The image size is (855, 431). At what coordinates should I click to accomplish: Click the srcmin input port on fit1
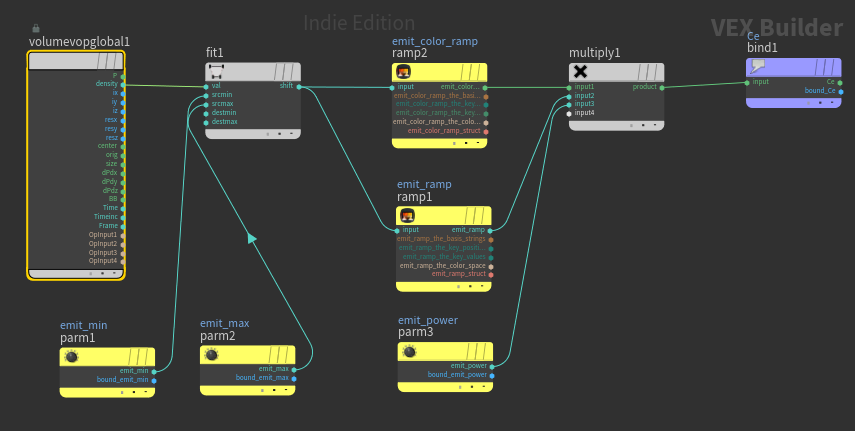coord(206,95)
